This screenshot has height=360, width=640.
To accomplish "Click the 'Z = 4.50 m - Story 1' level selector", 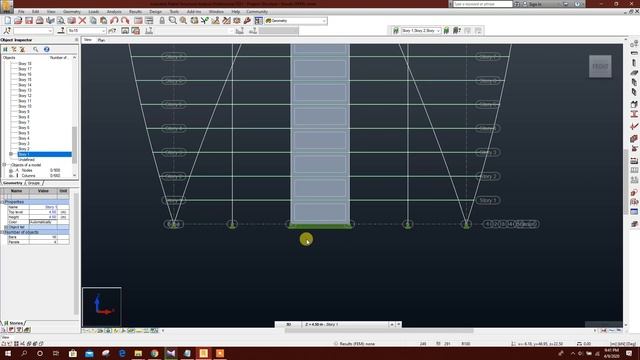I will [345, 324].
